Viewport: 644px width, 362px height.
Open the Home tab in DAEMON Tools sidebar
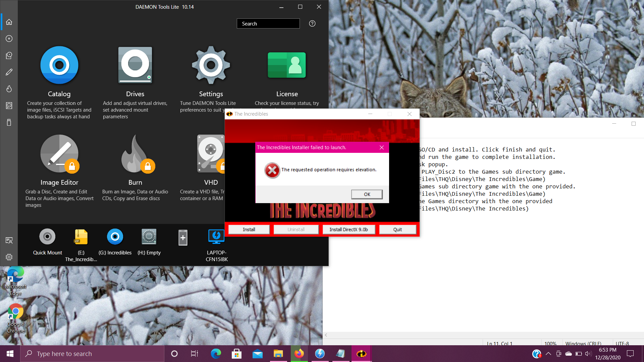9,22
